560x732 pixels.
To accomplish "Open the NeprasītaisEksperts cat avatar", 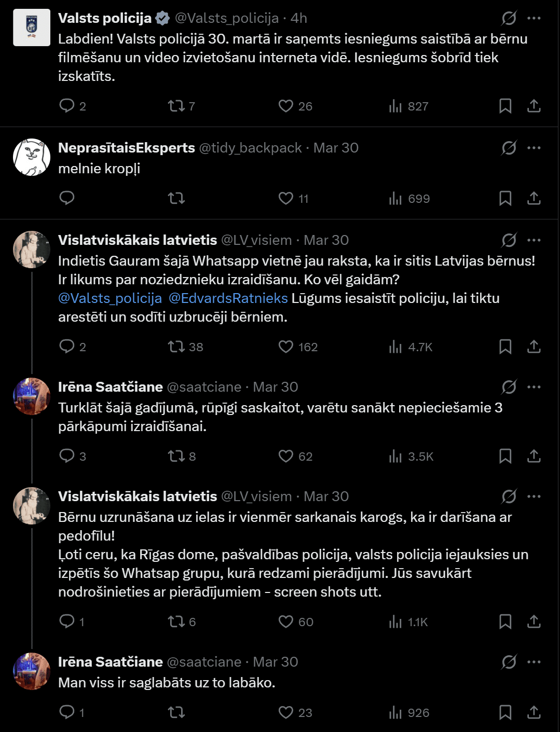I will (x=32, y=157).
